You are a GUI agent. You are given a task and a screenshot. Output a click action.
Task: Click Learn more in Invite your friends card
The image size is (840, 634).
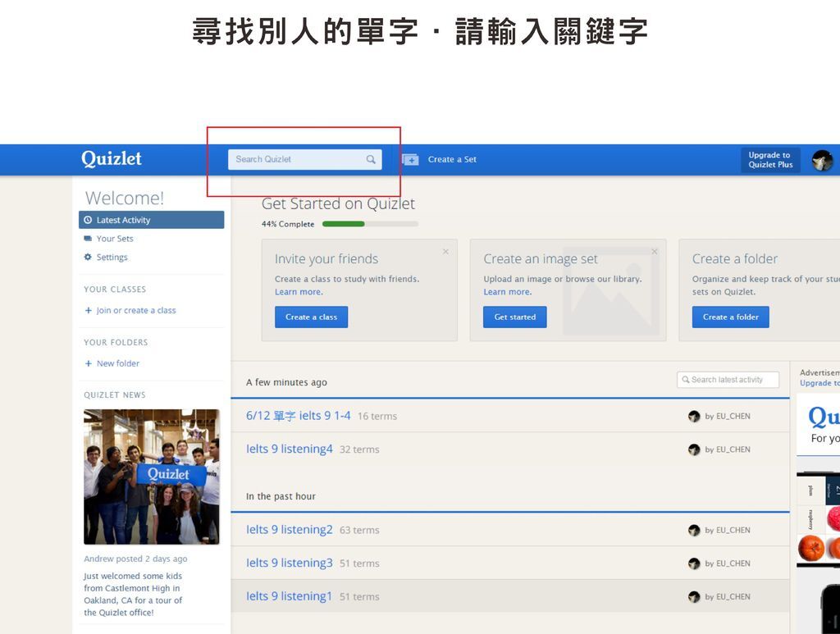[x=299, y=292]
